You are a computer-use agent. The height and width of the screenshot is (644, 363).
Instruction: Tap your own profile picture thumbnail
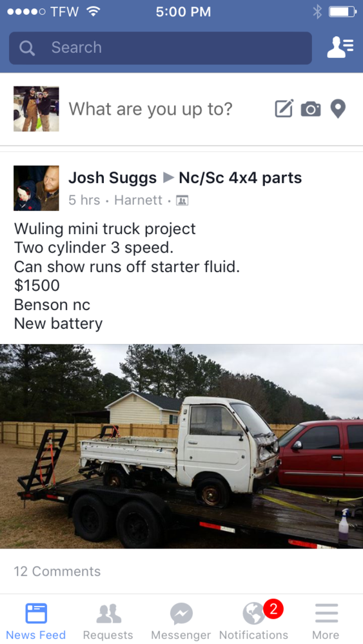(36, 109)
